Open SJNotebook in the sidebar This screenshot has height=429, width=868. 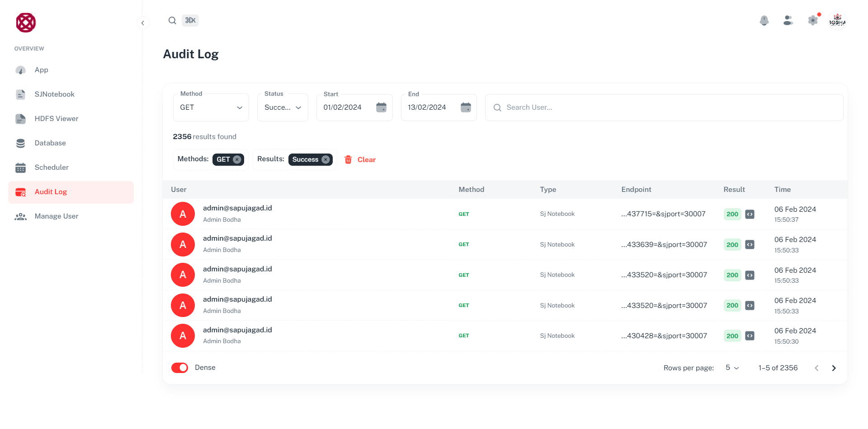tap(71, 94)
